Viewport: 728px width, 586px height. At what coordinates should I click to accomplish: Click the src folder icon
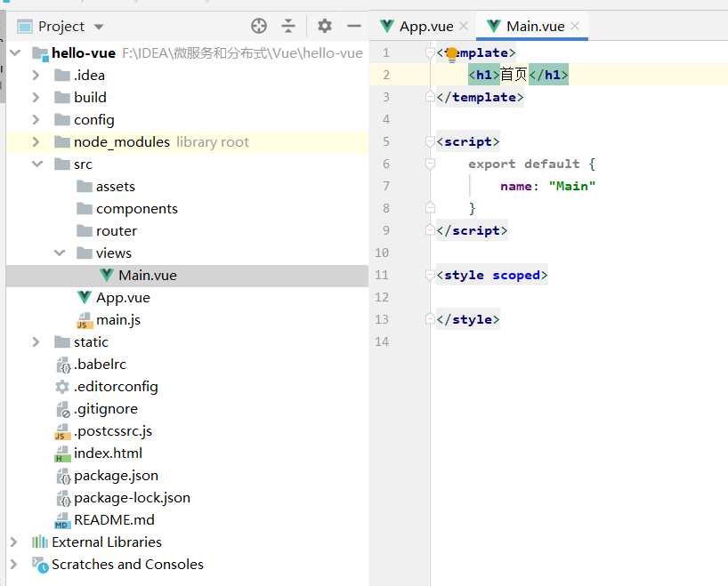pos(62,164)
